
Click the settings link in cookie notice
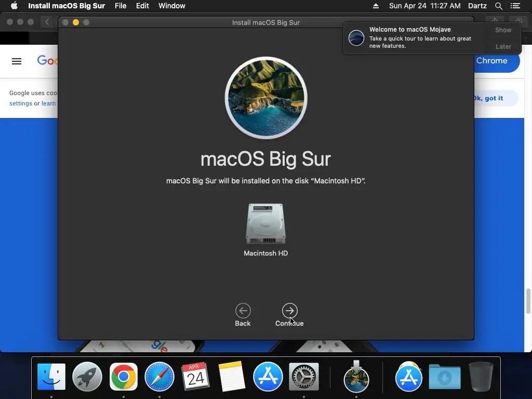point(21,103)
